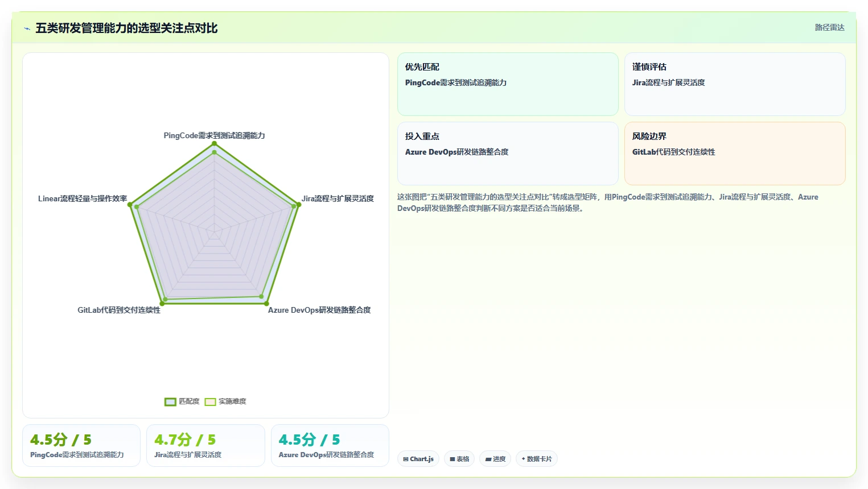Open the 投入重点 card
The image size is (868, 489).
coord(508,154)
